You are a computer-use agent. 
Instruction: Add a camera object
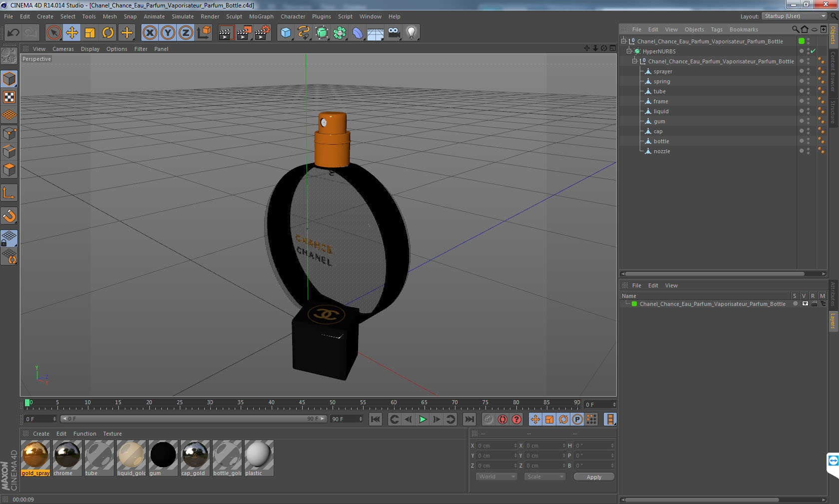[x=394, y=33]
